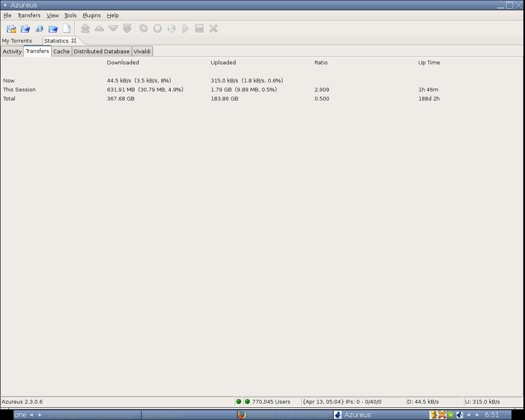Open the Vivaldi sub-tab
This screenshot has width=525, height=420.
coord(142,51)
